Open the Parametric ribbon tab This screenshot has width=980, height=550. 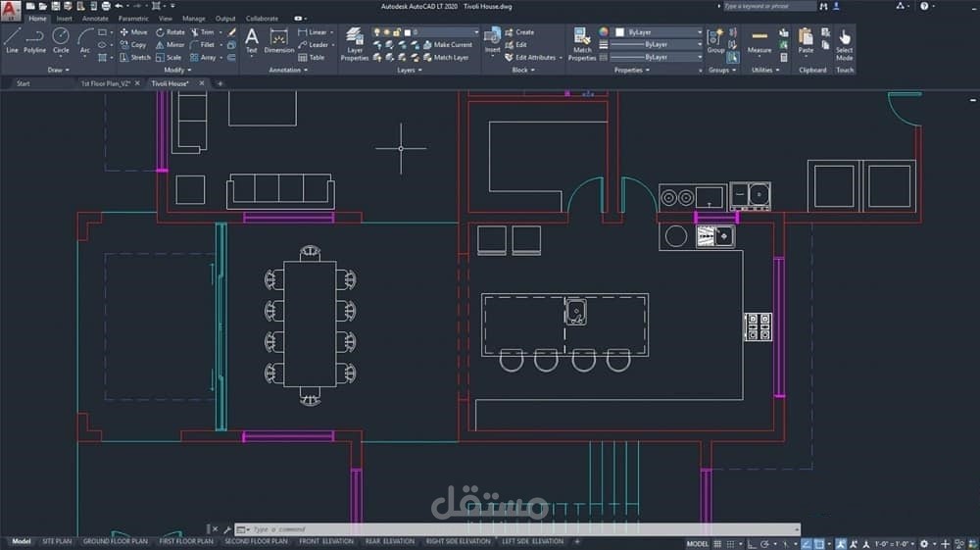coord(133,19)
